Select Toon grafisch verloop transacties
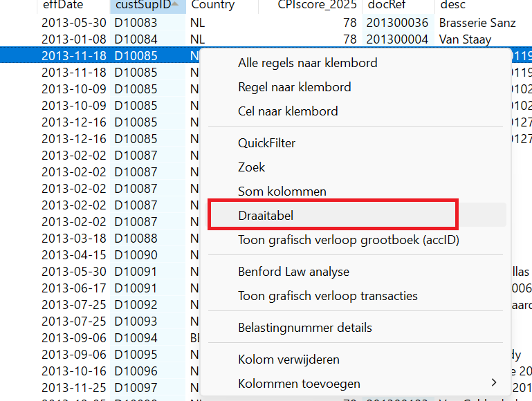 click(328, 296)
